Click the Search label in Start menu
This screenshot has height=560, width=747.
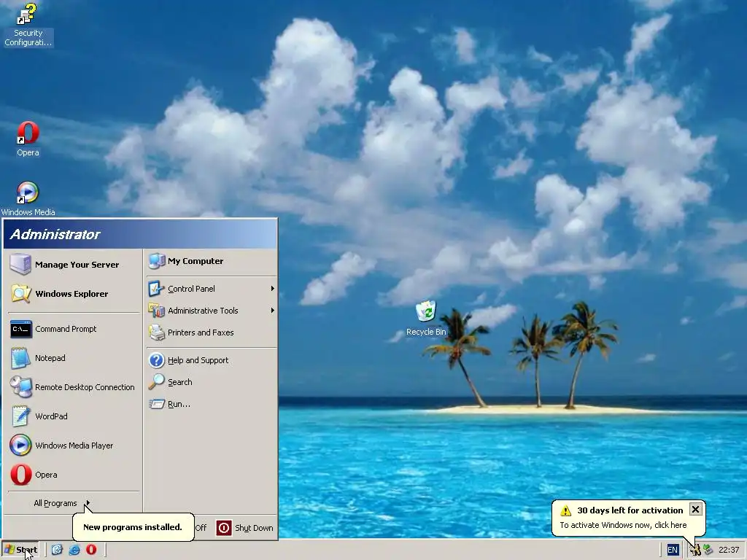pos(180,382)
